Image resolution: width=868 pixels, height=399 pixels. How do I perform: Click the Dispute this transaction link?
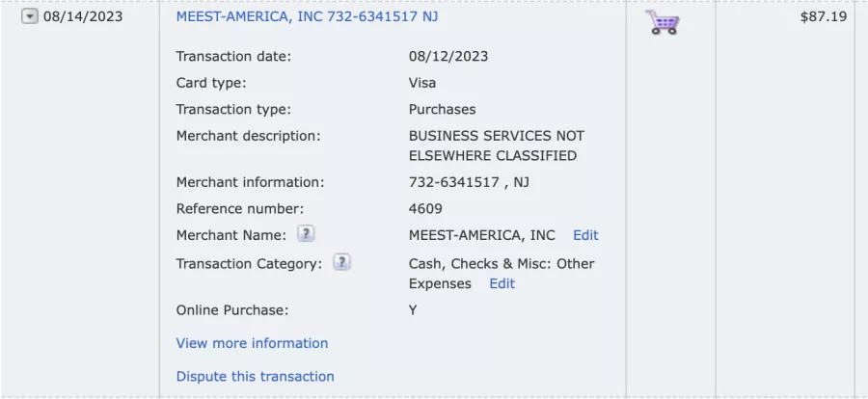256,376
